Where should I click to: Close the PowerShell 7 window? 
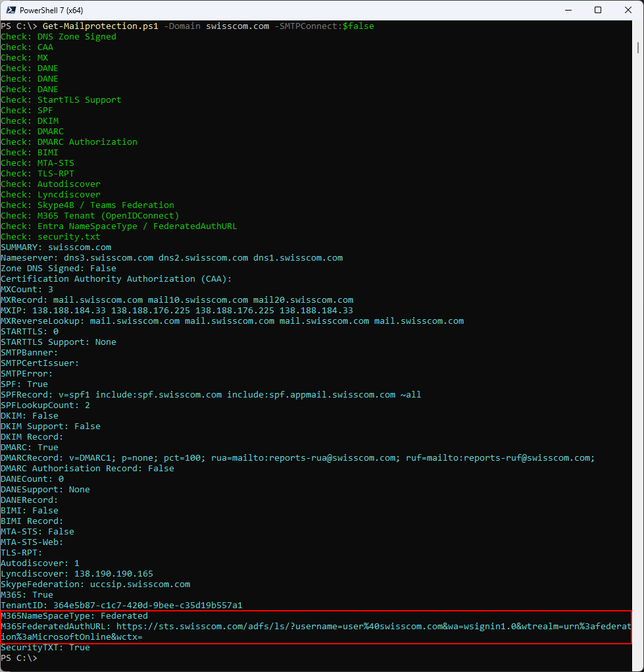click(x=628, y=10)
